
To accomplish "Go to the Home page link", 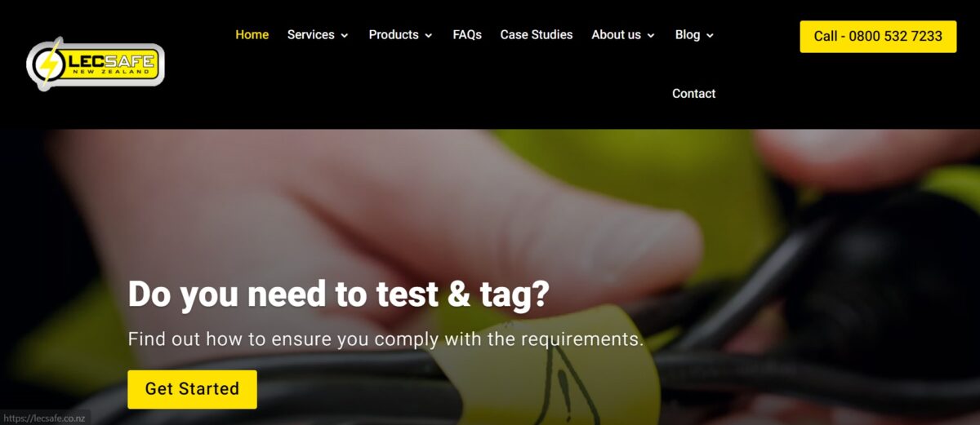I will (x=252, y=35).
